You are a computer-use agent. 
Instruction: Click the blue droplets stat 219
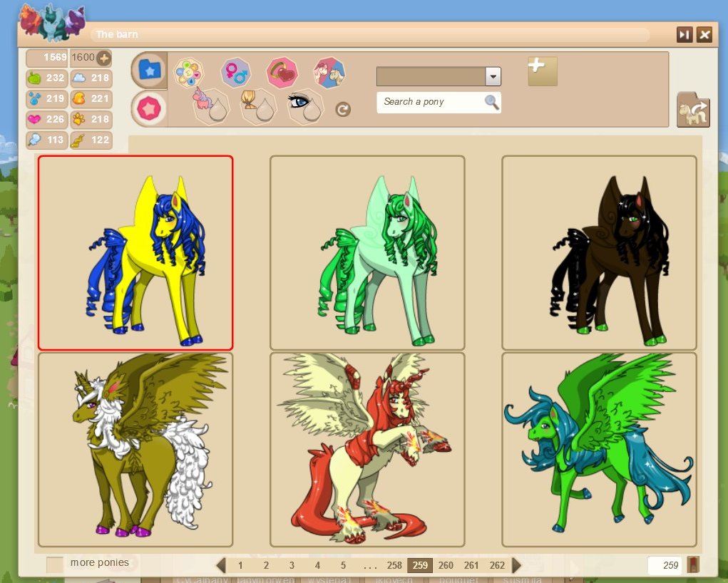click(x=47, y=98)
